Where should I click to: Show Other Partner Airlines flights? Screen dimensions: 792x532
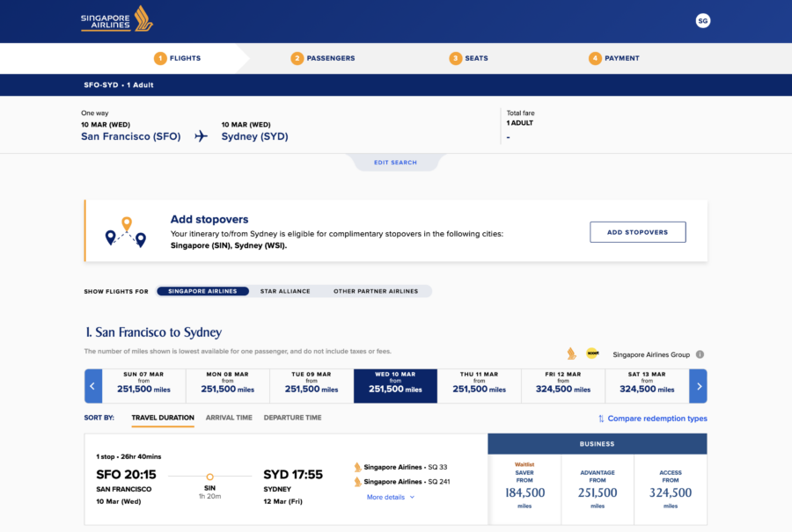376,291
